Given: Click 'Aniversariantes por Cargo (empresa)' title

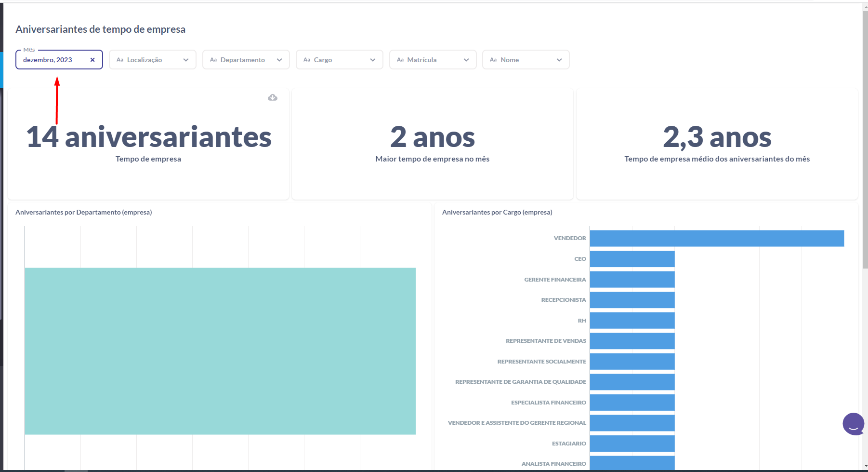Looking at the screenshot, I should click(497, 212).
